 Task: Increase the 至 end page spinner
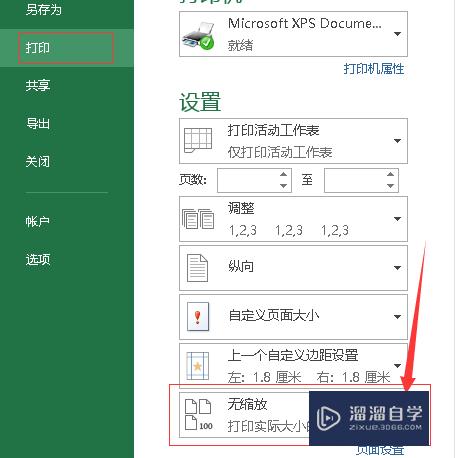(390, 174)
